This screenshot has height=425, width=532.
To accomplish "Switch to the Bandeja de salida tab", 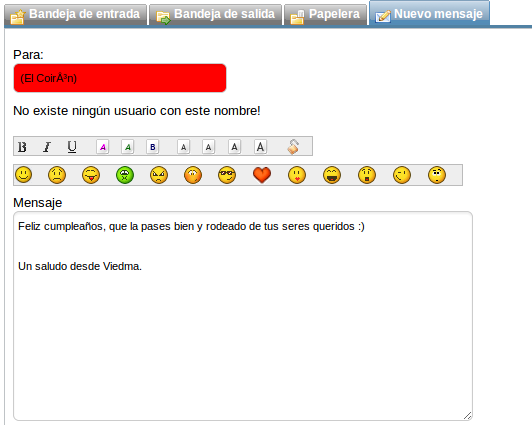I will click(x=215, y=15).
